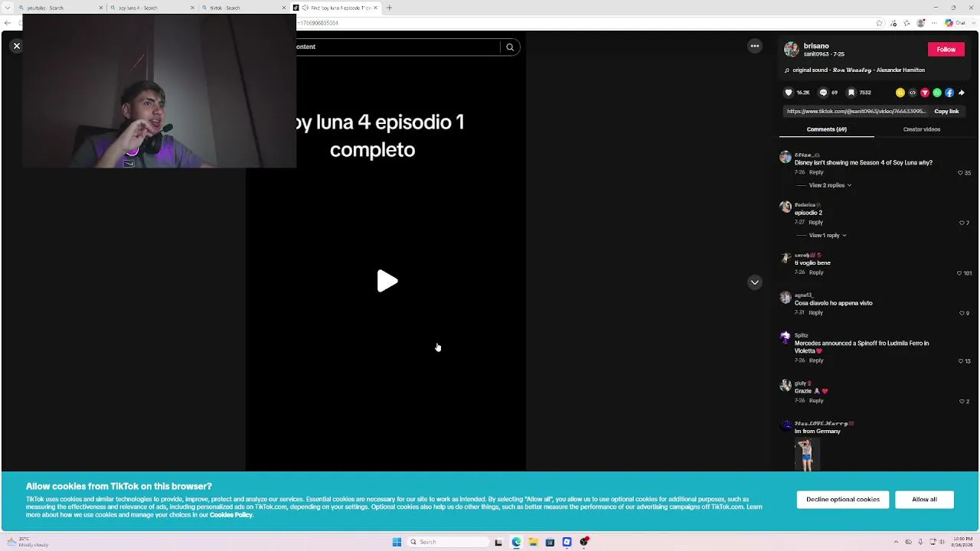Play the Soy Luna video

pos(387,282)
